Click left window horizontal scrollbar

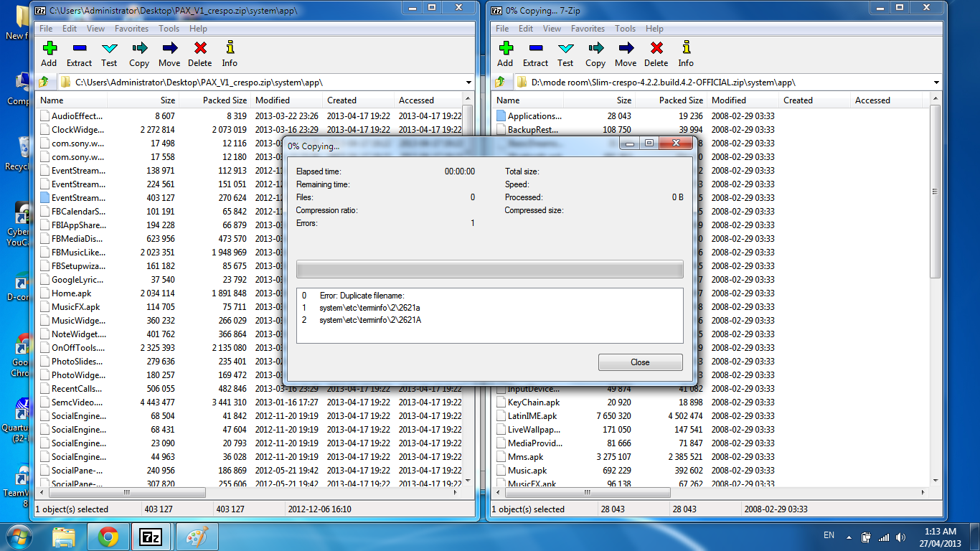[250, 492]
